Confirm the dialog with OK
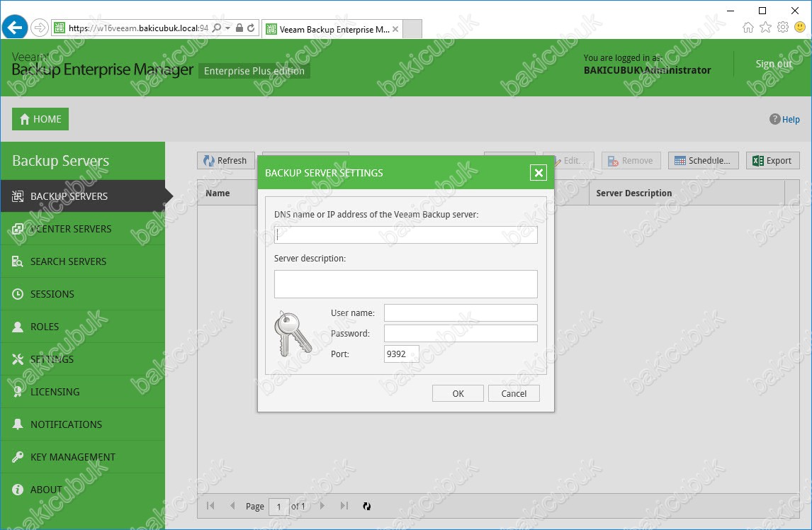The width and height of the screenshot is (812, 530). [458, 393]
